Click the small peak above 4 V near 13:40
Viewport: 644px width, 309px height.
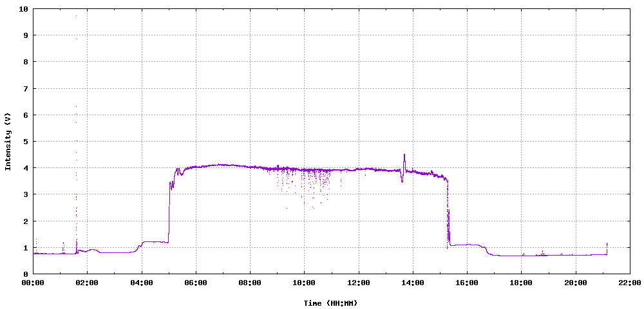click(404, 154)
